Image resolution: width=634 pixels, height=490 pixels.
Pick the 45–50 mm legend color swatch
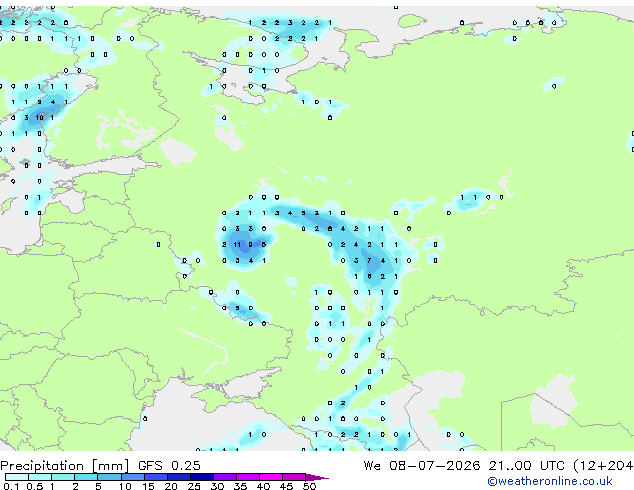point(294,477)
